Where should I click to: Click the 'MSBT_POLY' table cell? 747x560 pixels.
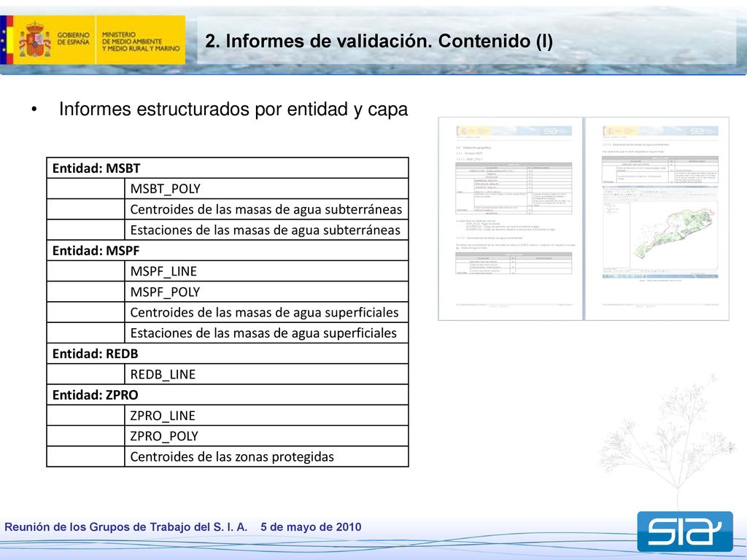coord(267,189)
